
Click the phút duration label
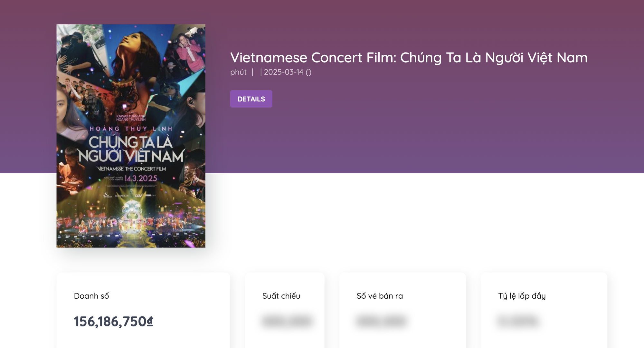coord(238,72)
